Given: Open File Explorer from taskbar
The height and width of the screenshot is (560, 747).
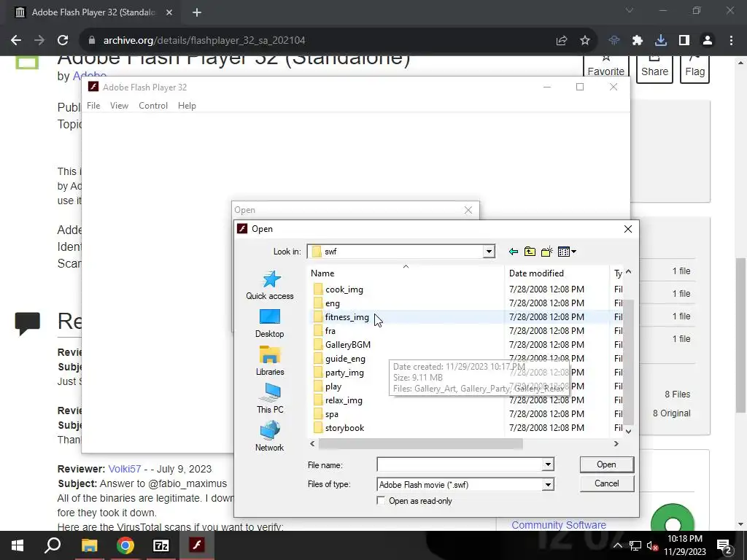Looking at the screenshot, I should [x=89, y=545].
